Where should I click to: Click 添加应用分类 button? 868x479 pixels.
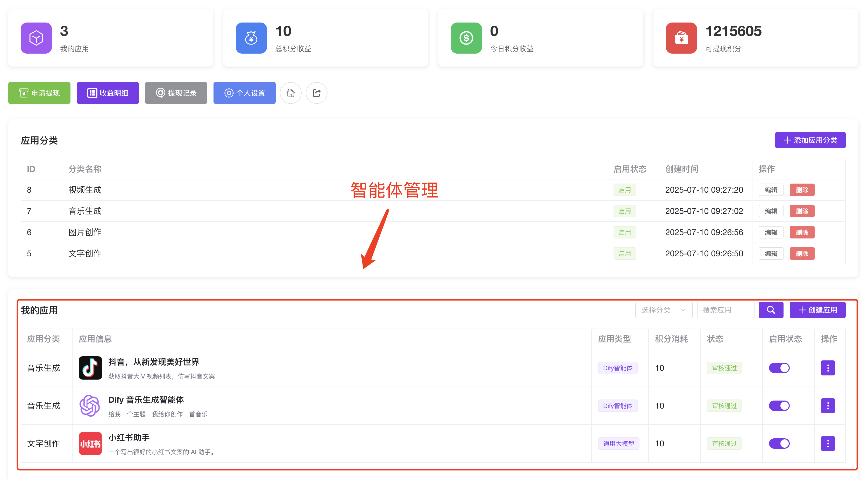810,140
